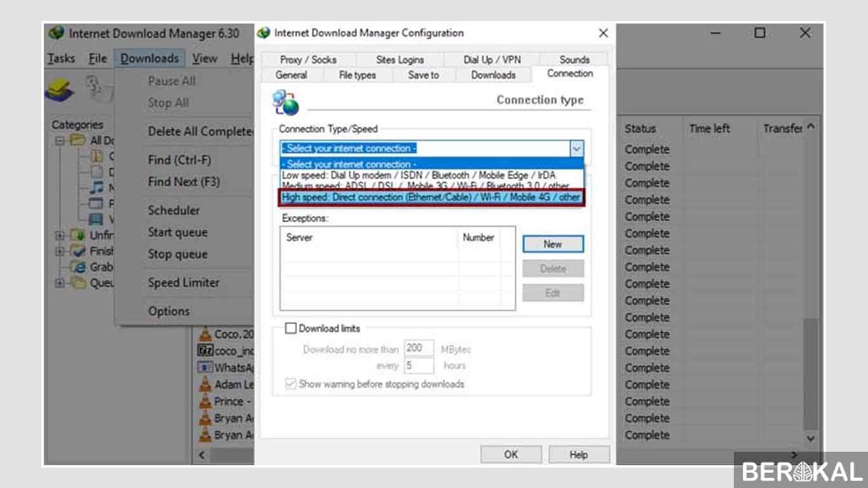Screen dimensions: 868x488
Task: Click the New exception button
Action: [x=553, y=244]
